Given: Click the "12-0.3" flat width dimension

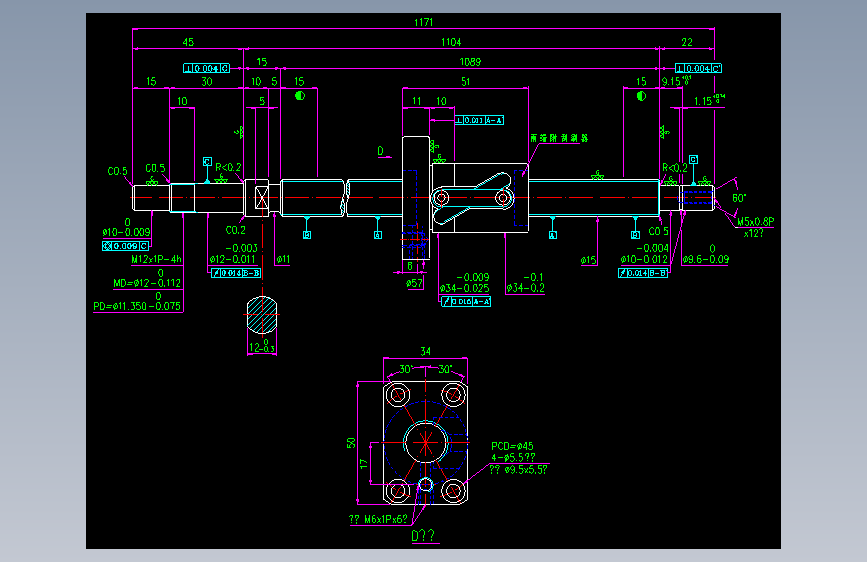Looking at the screenshot, I should click(262, 347).
